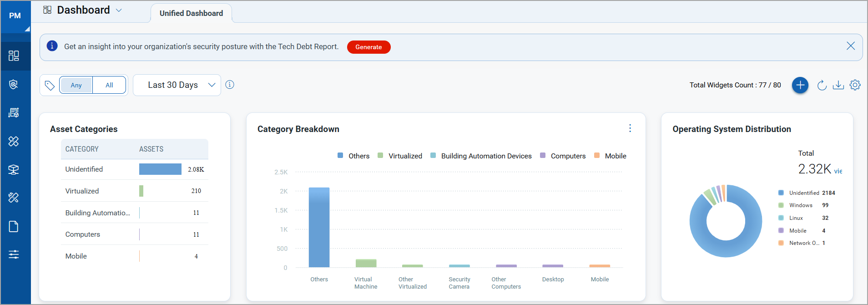Click the Windows legend color swatch
868x305 pixels.
pos(781,205)
